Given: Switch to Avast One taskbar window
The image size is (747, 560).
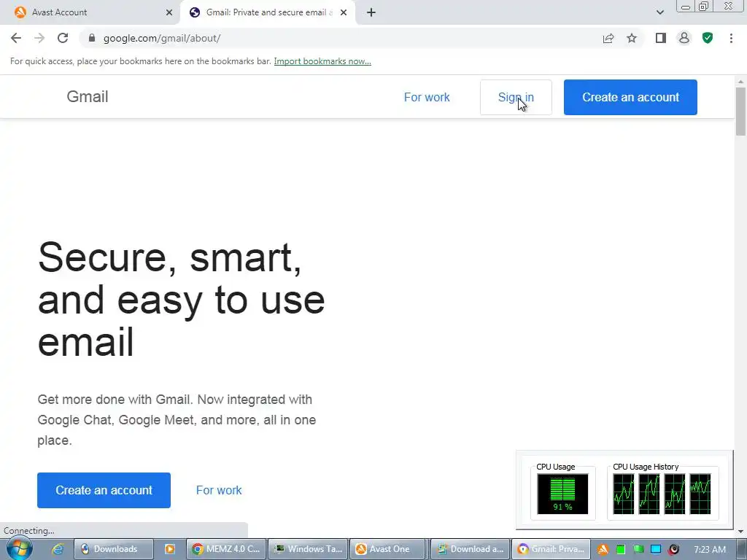Looking at the screenshot, I should (x=387, y=549).
